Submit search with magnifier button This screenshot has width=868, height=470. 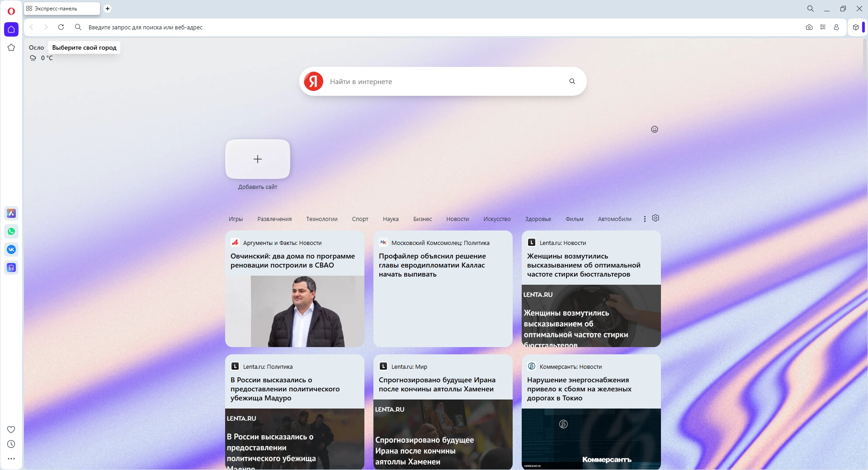pos(572,81)
